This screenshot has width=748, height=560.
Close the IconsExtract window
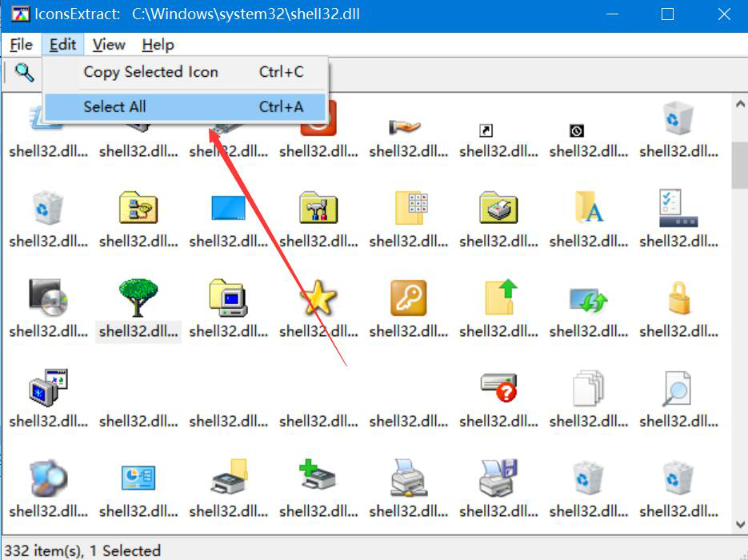[x=724, y=14]
